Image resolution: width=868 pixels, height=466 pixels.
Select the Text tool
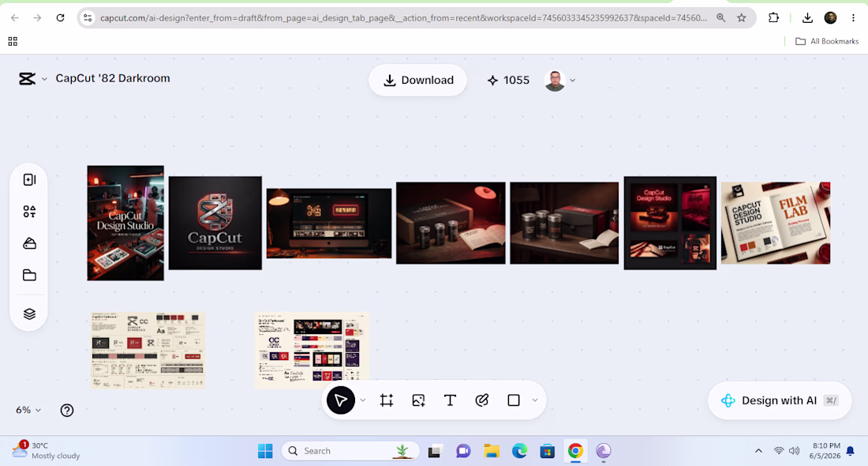450,400
